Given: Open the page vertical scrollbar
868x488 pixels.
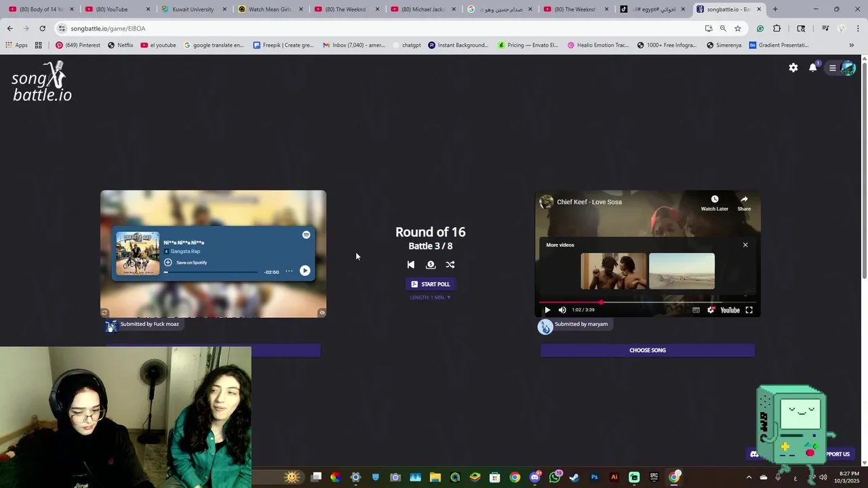Looking at the screenshot, I should pos(864,169).
